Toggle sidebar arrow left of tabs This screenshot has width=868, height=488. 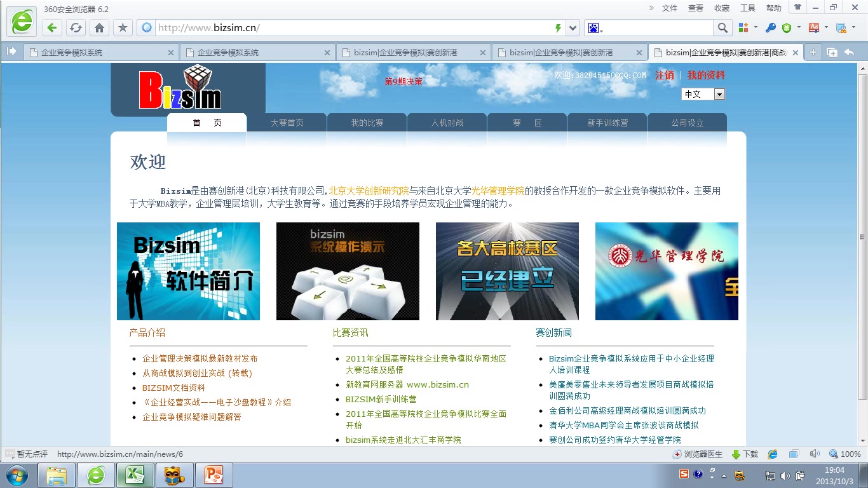click(x=11, y=52)
